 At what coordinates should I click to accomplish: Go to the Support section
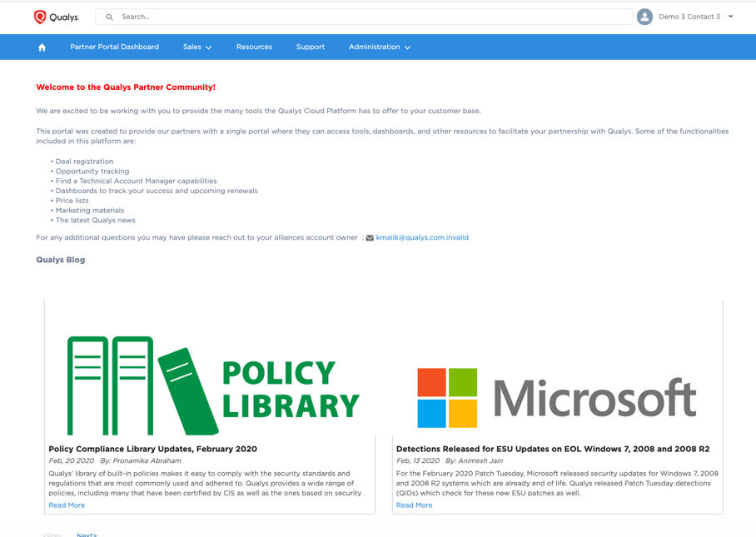click(310, 47)
